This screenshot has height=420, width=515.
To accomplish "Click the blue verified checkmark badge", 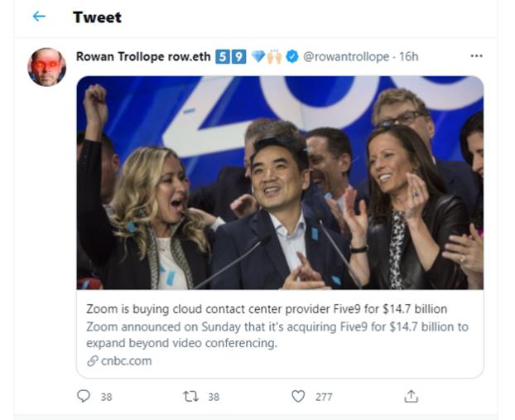I will [292, 56].
